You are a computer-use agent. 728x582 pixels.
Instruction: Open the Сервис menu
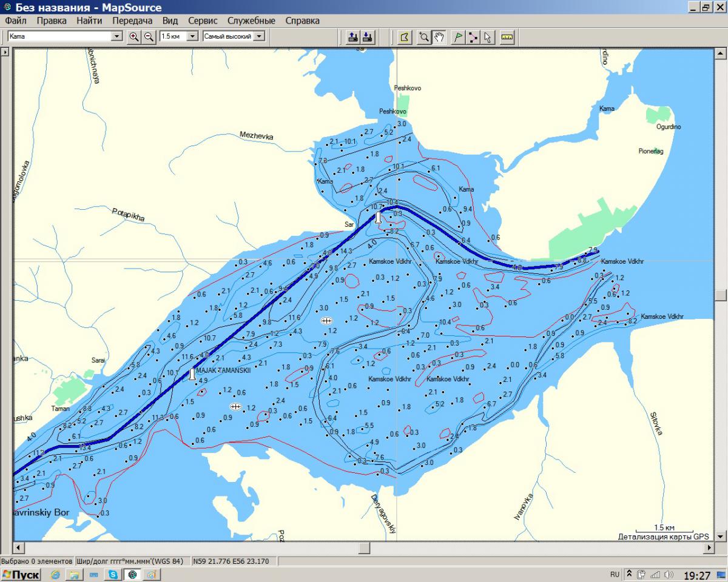(x=203, y=21)
